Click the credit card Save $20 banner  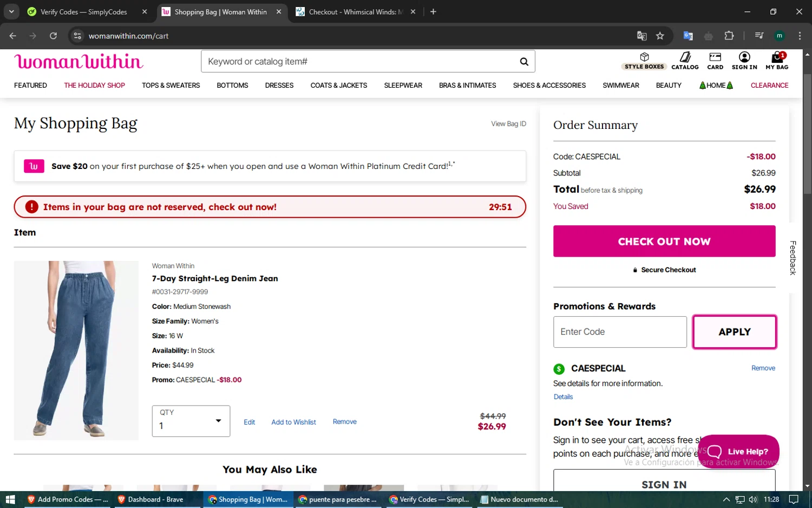tap(270, 166)
